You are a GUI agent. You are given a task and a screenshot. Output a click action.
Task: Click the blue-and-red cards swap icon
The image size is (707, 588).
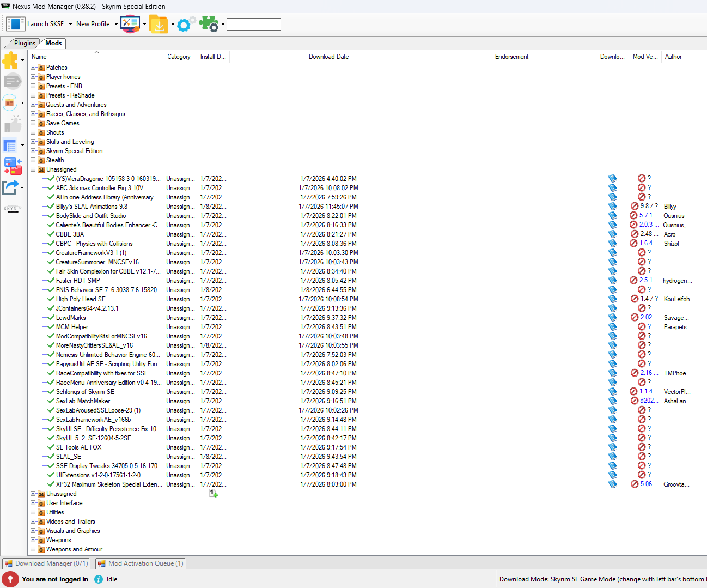(13, 166)
